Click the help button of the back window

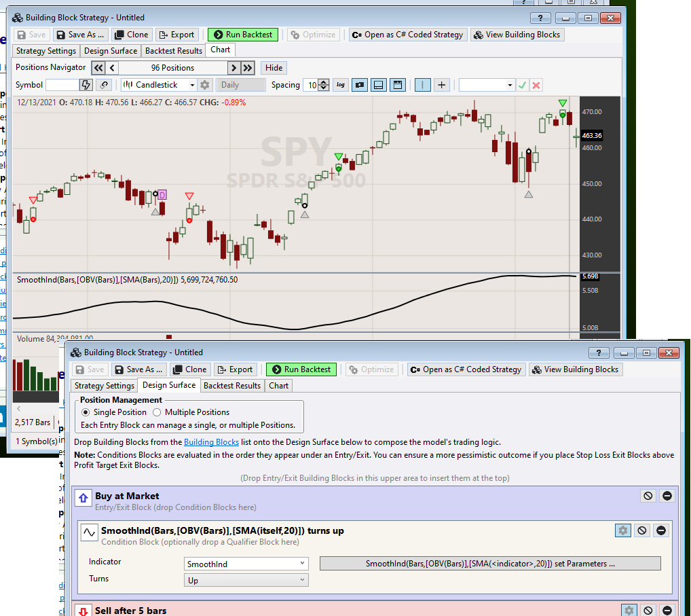pyautogui.click(x=540, y=18)
